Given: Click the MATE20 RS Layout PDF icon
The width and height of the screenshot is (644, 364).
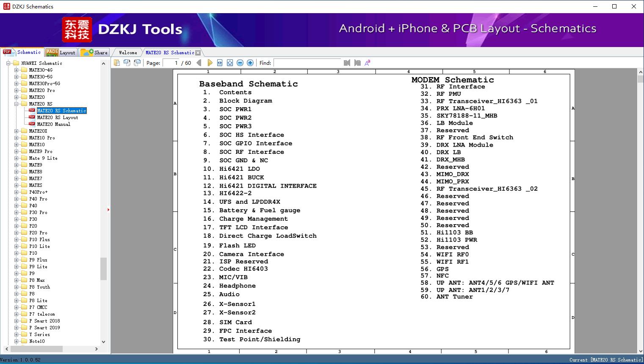Looking at the screenshot, I should pos(32,117).
